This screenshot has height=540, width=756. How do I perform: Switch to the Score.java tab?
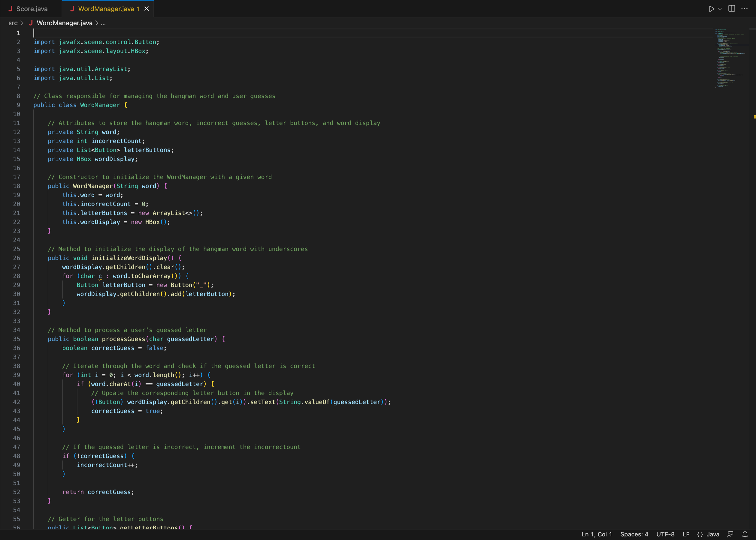pyautogui.click(x=32, y=9)
